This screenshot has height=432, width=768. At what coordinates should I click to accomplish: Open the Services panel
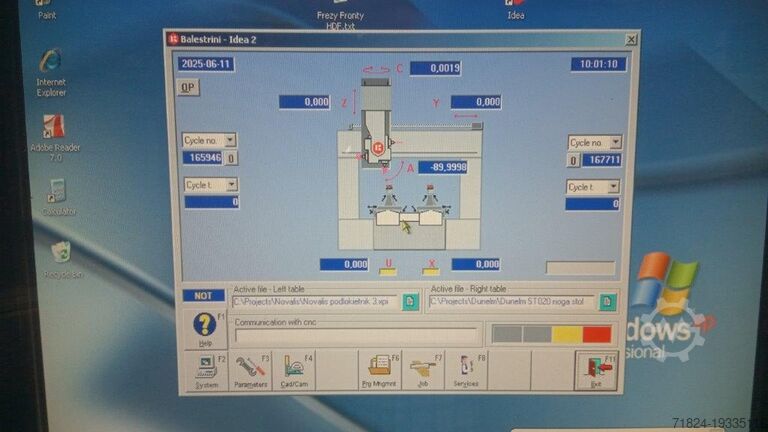(x=465, y=370)
